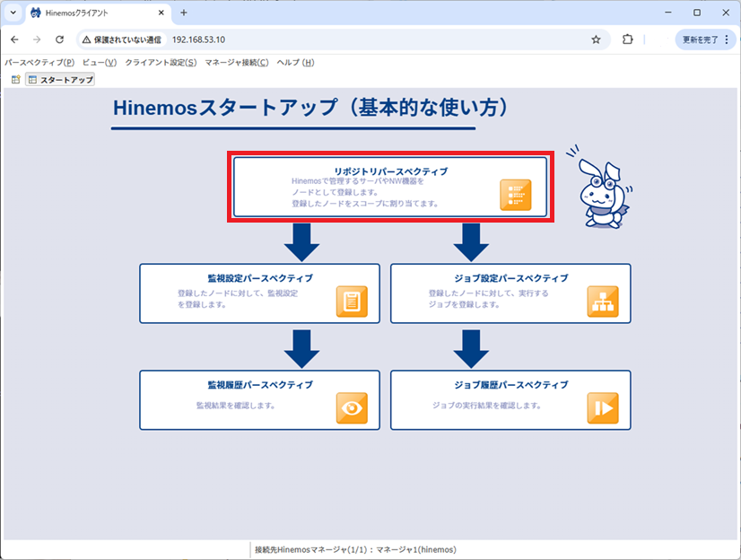Select the スタートアップ perspective tab
Screen dimensions: 741x560
[x=60, y=79]
